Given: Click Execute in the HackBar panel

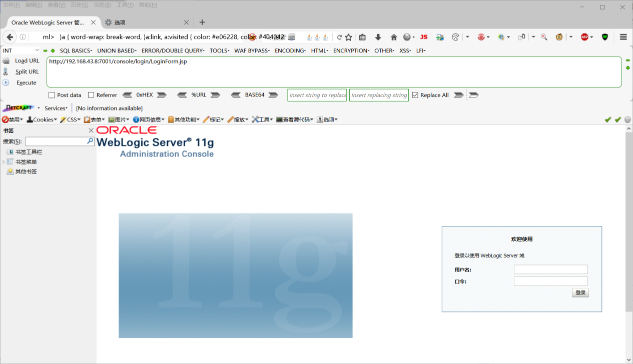Looking at the screenshot, I should pyautogui.click(x=25, y=82).
